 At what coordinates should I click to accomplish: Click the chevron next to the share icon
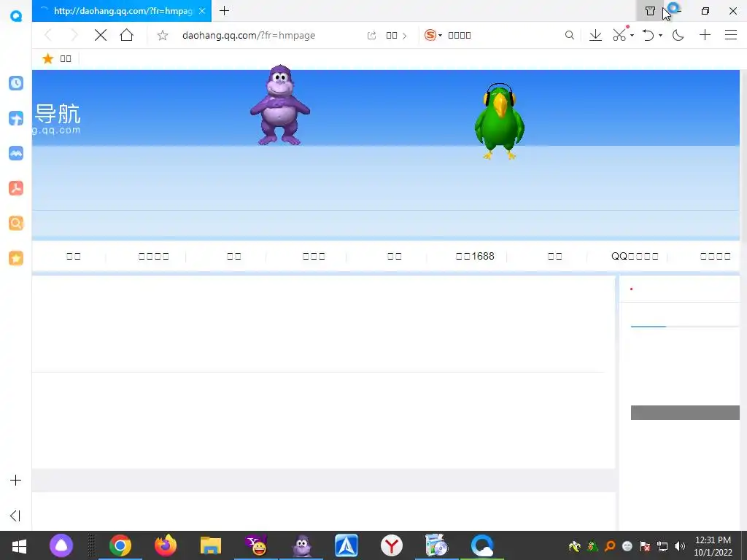click(404, 36)
